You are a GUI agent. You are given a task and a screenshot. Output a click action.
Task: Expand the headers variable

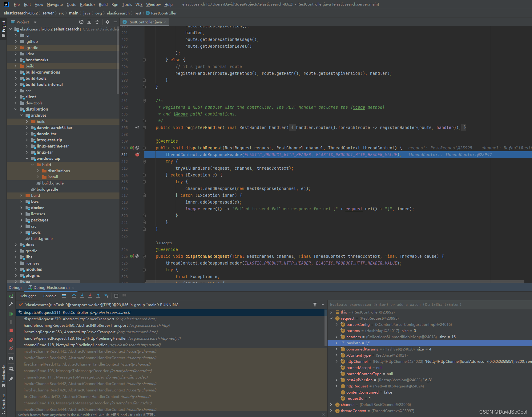coord(337,337)
